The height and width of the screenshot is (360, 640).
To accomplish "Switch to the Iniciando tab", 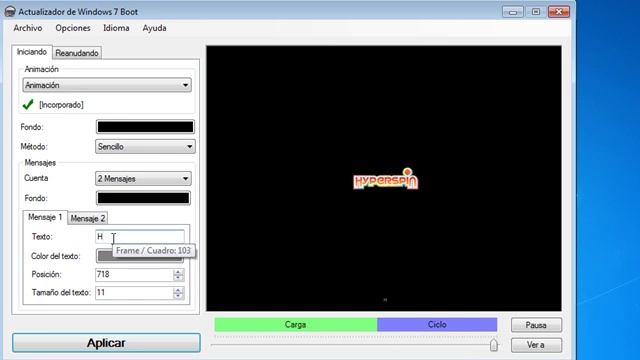I will click(x=32, y=52).
